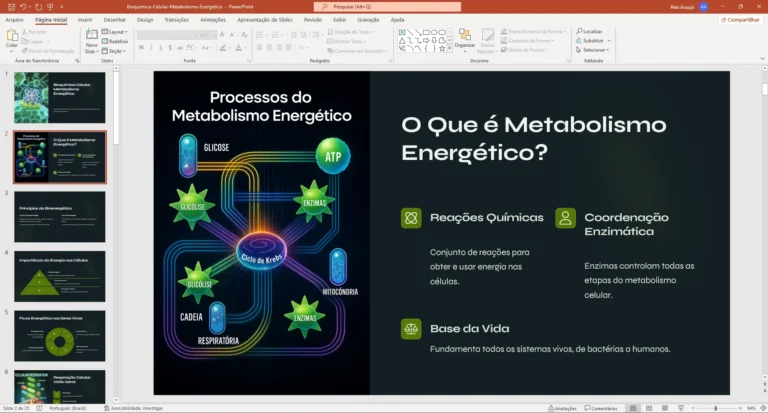The width and height of the screenshot is (768, 413).
Task: Open Acessibilidade: Investigar in status bar
Action: point(134,408)
